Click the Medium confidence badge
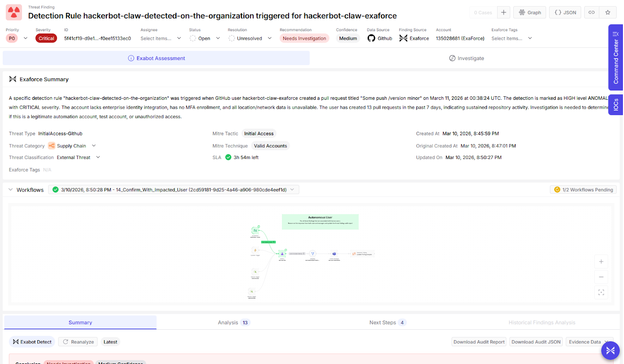This screenshot has height=364, width=624. 348,38
